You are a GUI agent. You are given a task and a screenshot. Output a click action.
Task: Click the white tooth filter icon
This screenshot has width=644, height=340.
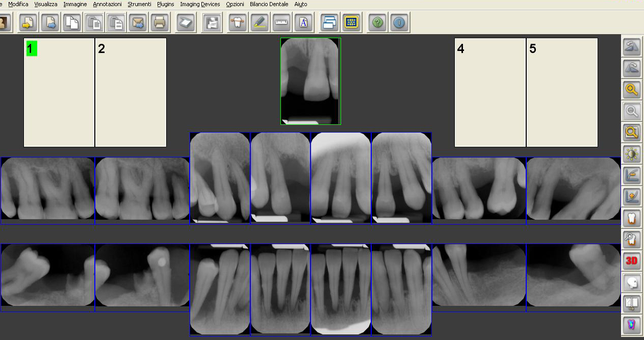pyautogui.click(x=632, y=219)
